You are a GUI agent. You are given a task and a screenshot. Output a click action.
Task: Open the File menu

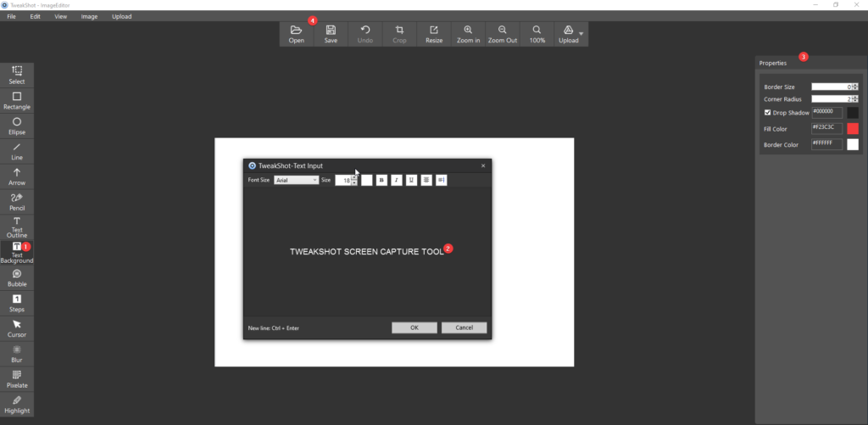pyautogui.click(x=12, y=17)
